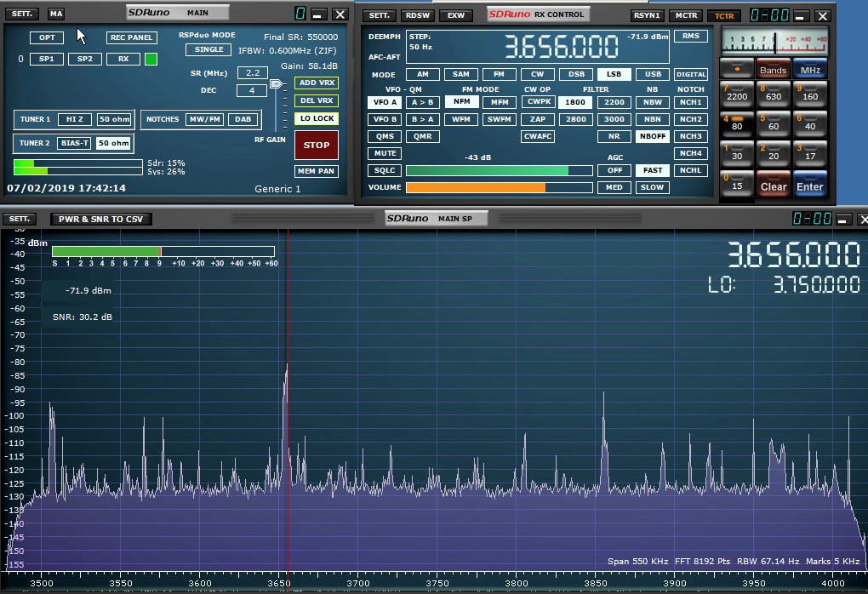Click the MA button in Main window
Screen dimensions: 868x594
tap(56, 14)
